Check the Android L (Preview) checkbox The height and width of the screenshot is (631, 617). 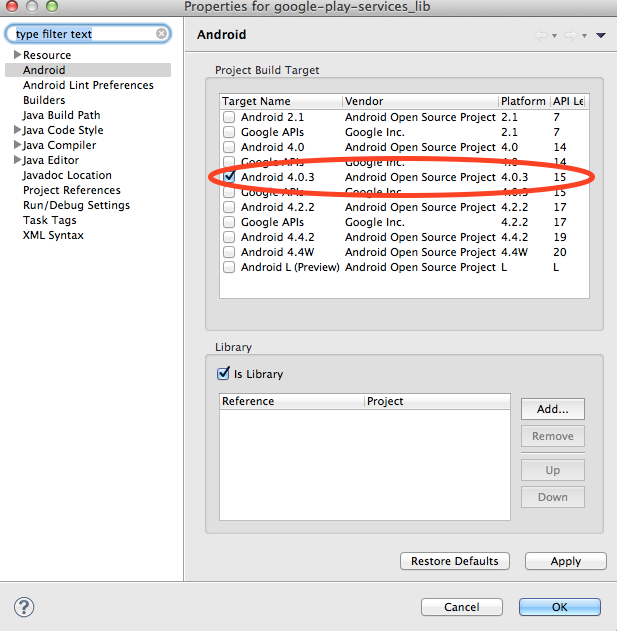point(229,267)
